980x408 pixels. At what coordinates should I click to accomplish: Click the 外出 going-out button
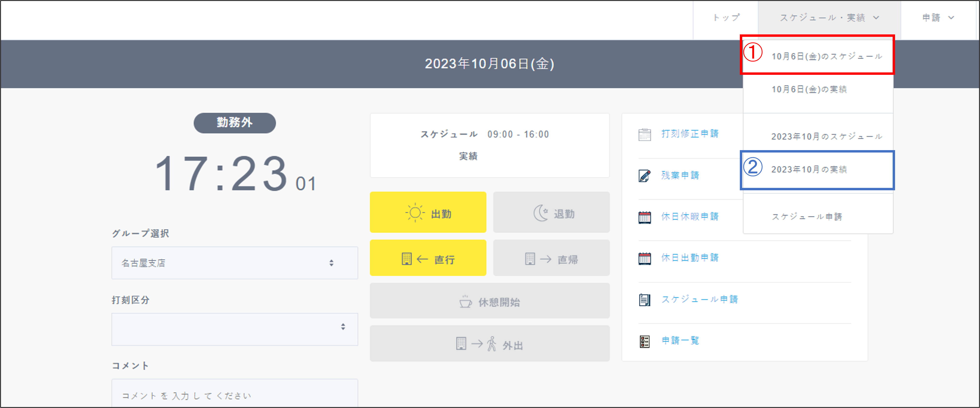[489, 344]
